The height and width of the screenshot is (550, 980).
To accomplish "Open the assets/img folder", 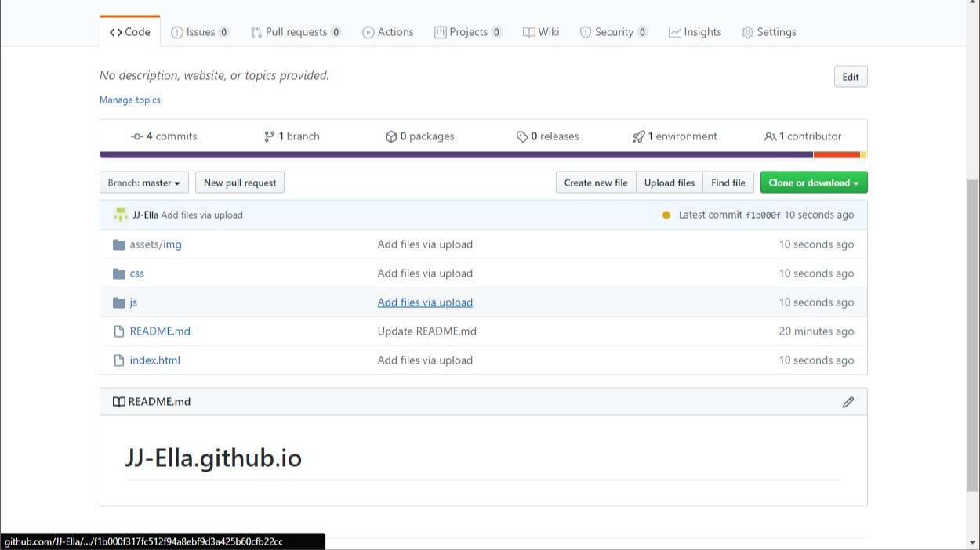I will pyautogui.click(x=155, y=244).
